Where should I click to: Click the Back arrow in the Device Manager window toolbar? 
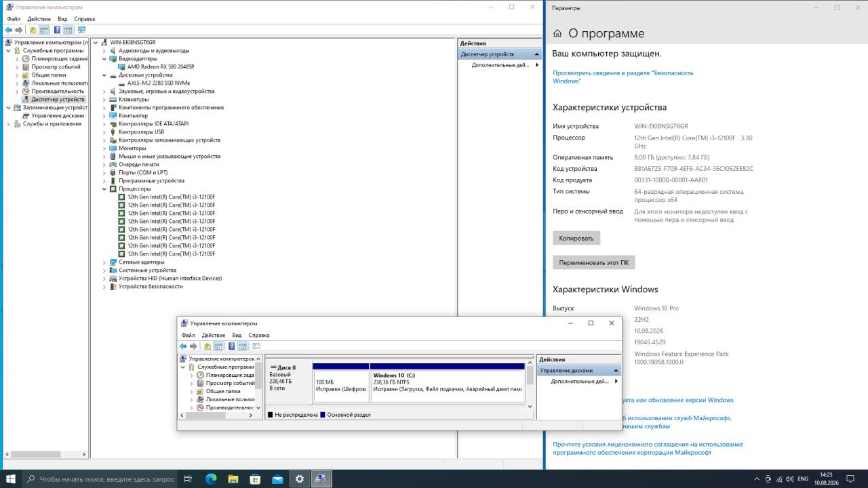(x=9, y=30)
